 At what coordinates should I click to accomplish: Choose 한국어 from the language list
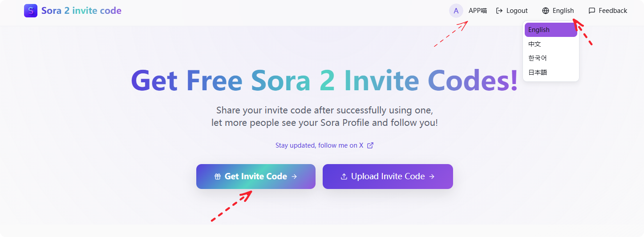[x=538, y=58]
